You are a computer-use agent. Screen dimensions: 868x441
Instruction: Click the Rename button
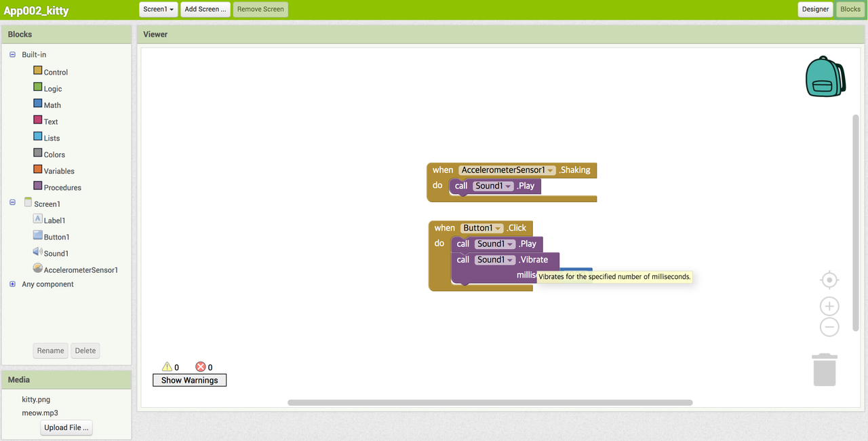tap(51, 351)
